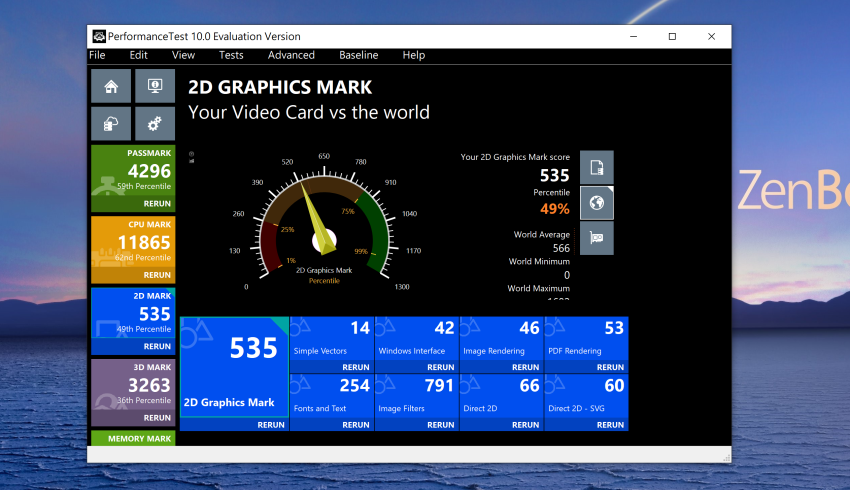Open the Baseline menu
Viewport: 850px width, 490px height.
point(358,55)
